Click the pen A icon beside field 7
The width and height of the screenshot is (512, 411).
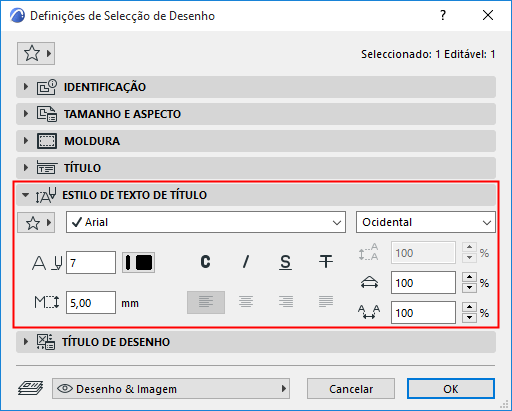pyautogui.click(x=47, y=263)
